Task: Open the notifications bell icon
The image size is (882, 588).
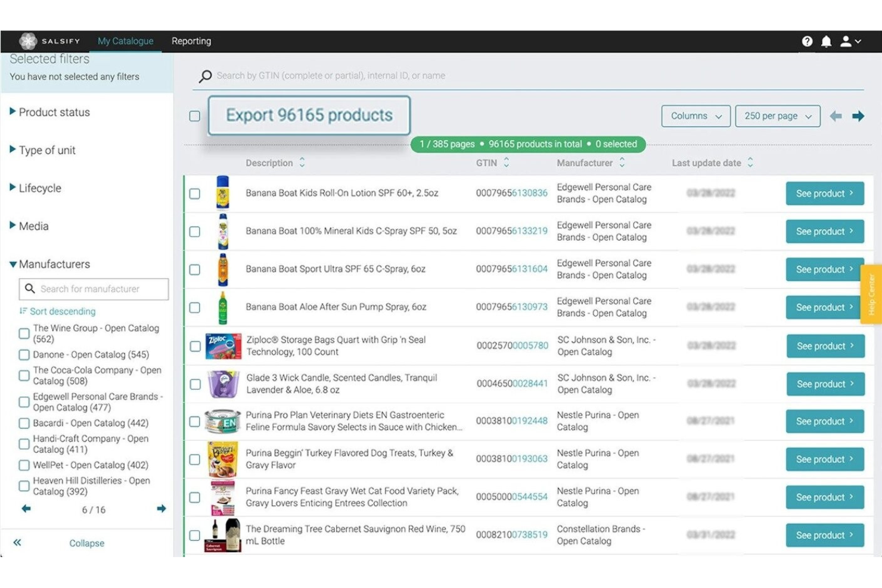Action: tap(826, 41)
